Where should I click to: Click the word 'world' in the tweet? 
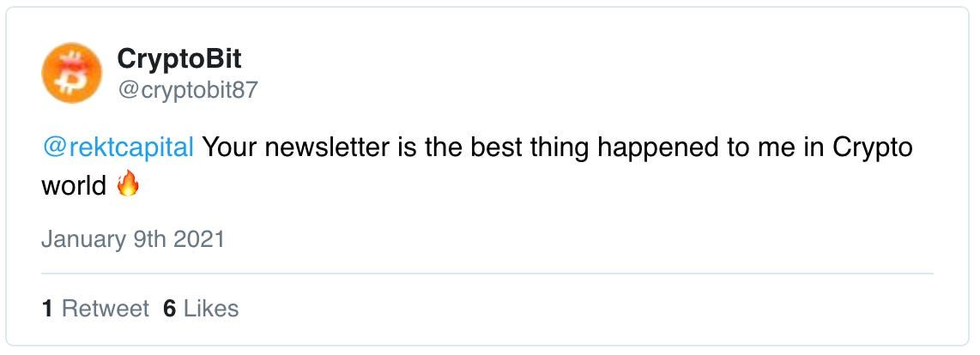[74, 184]
